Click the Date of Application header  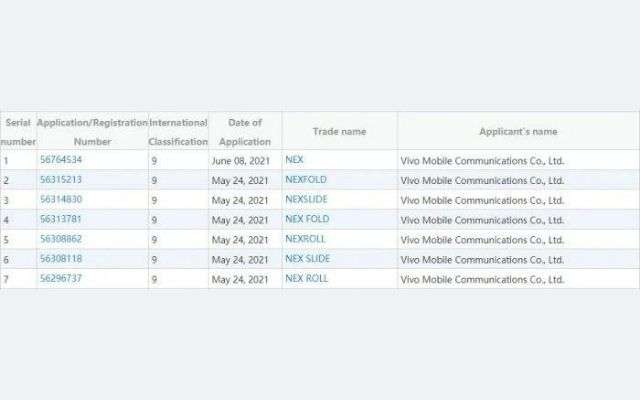245,132
